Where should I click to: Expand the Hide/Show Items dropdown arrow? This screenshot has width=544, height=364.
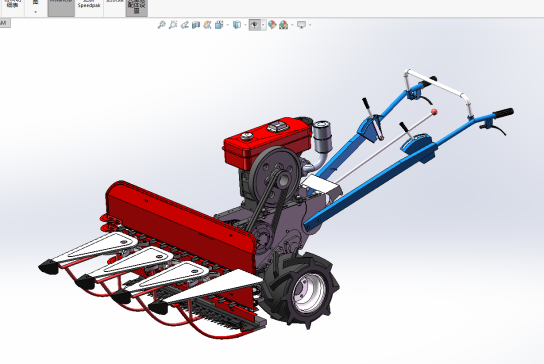(263, 25)
